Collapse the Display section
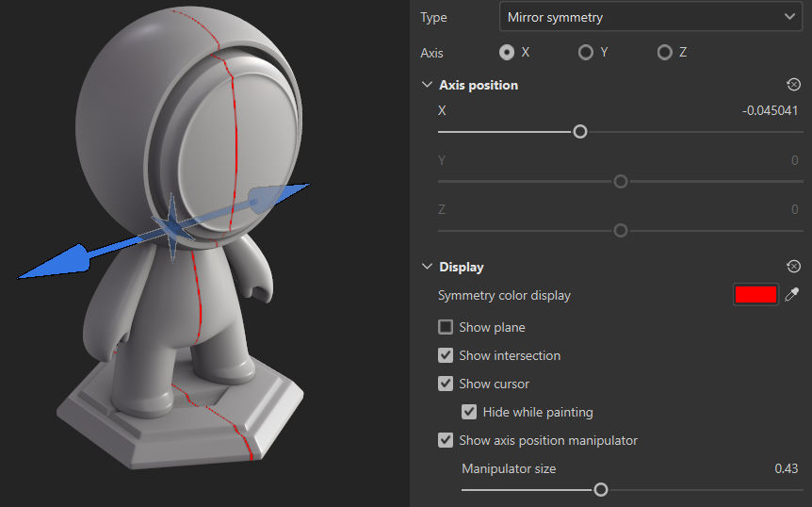This screenshot has width=812, height=507. point(427,267)
